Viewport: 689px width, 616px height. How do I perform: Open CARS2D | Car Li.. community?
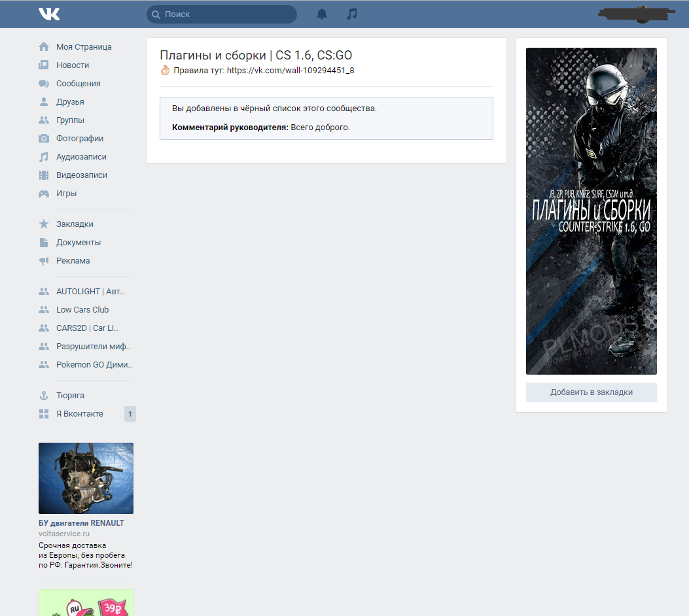point(87,328)
